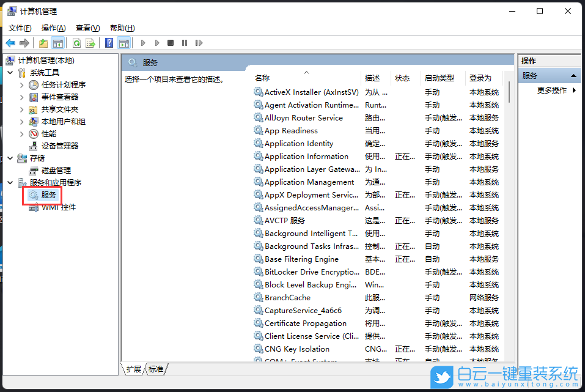
Task: Collapse the 存储 tree node
Action: [10, 158]
